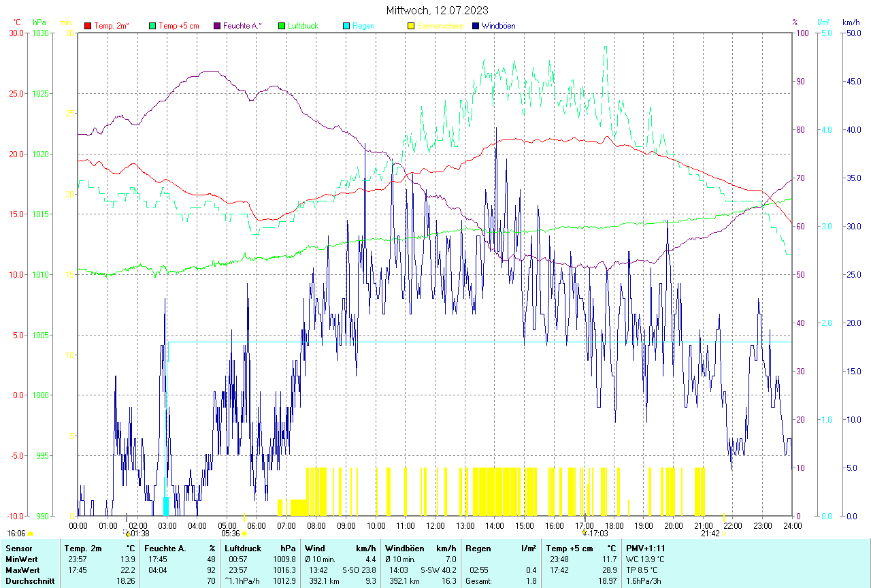The width and height of the screenshot is (871, 588).
Task: Click the max gust value S-SW 40.2
Action: coord(438,570)
